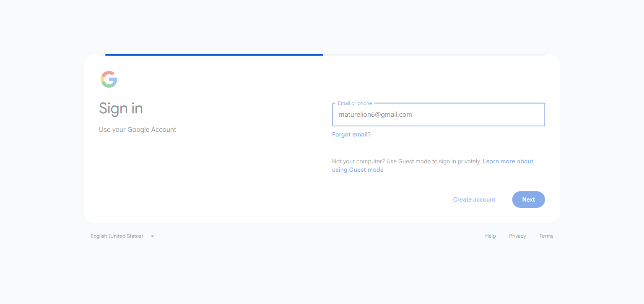644x304 pixels.
Task: Click the blue loading progress bar
Action: pos(214,55)
